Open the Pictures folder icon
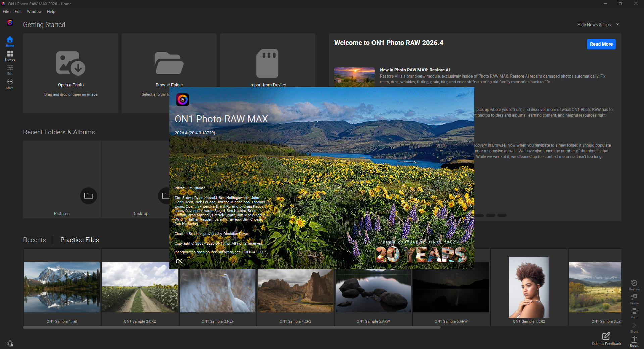The width and height of the screenshot is (644, 349). [89, 196]
